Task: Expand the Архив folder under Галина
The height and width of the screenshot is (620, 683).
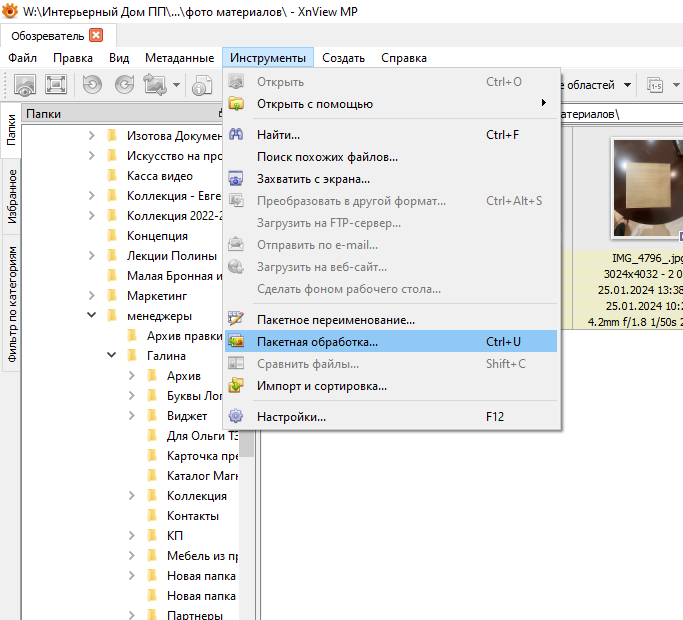Action: tap(131, 376)
